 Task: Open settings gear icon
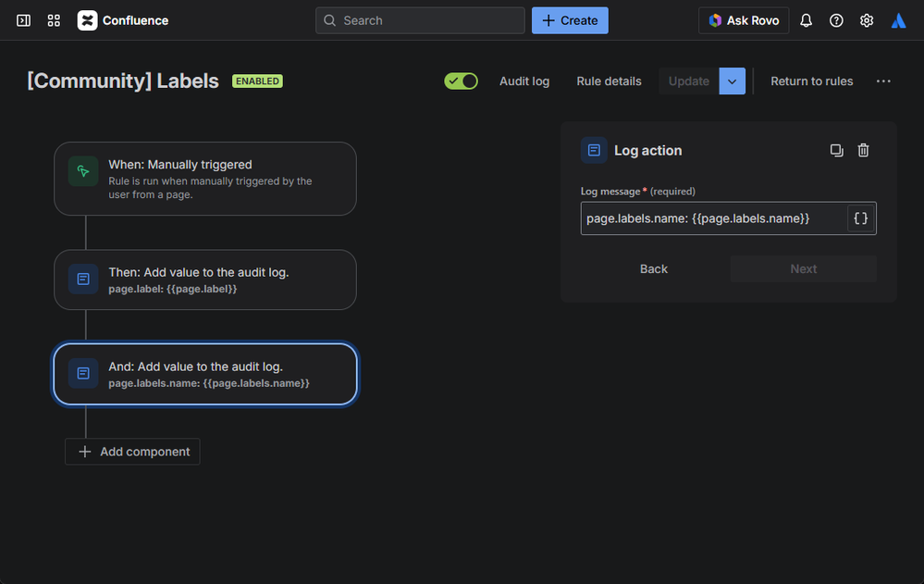click(x=867, y=20)
